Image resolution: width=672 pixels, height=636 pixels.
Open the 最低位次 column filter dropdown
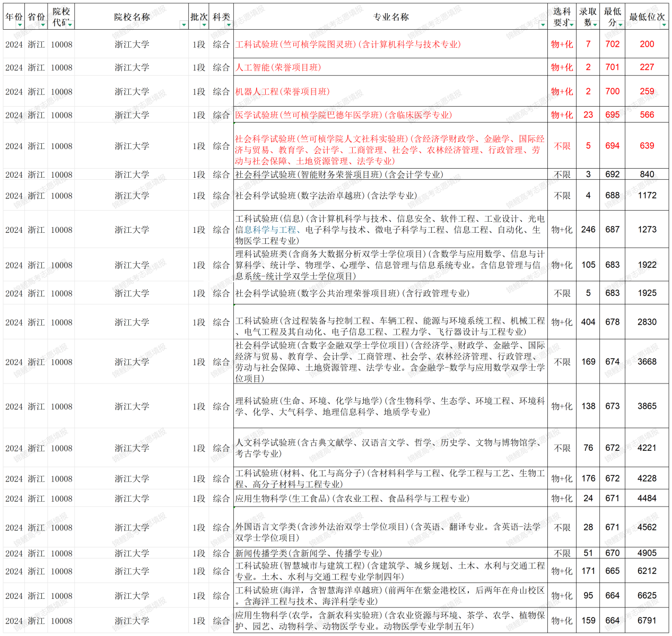pyautogui.click(x=664, y=24)
